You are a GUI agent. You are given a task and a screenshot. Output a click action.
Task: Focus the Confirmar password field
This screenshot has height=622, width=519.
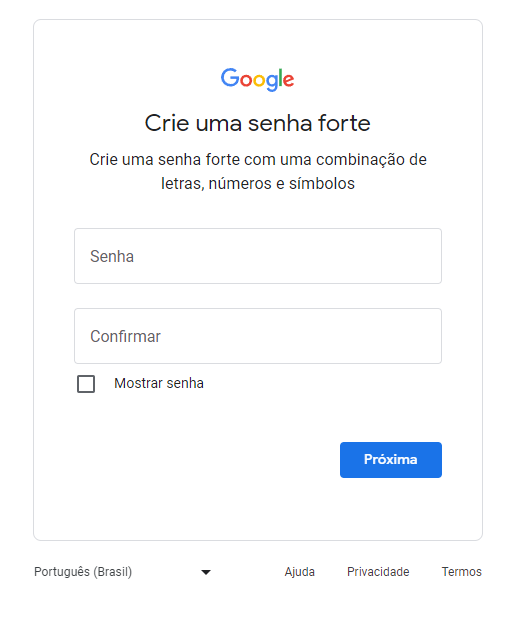click(x=258, y=336)
